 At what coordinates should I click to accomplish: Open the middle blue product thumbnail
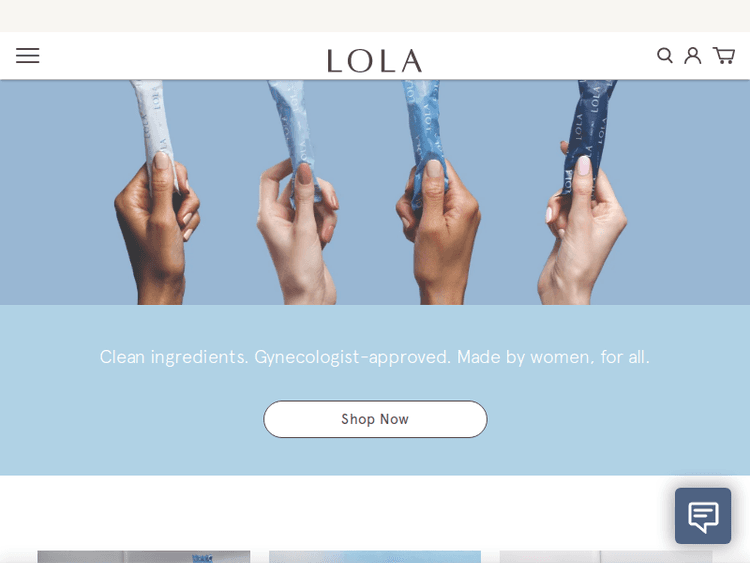[x=375, y=557]
